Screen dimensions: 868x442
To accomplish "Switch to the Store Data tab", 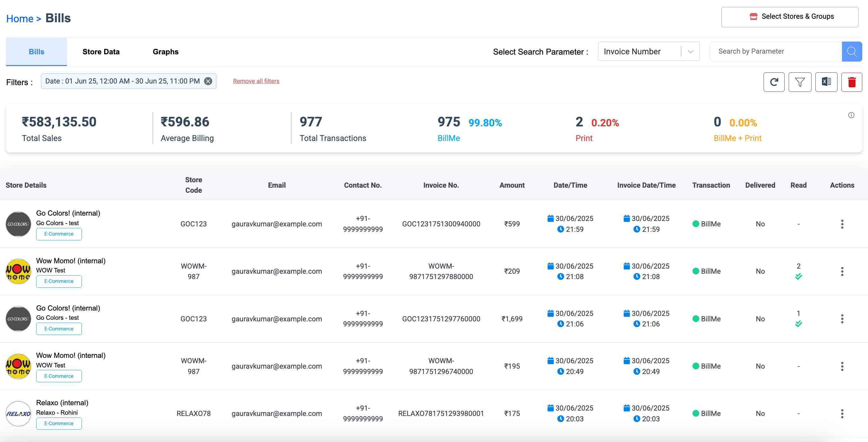I will (x=101, y=51).
